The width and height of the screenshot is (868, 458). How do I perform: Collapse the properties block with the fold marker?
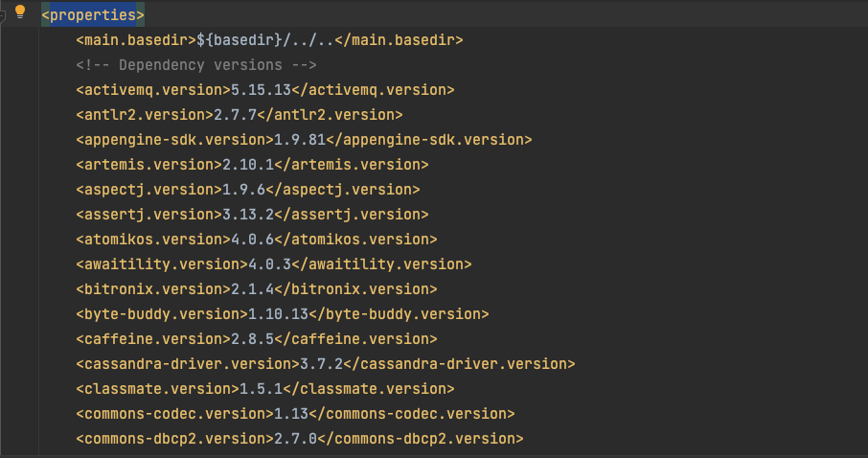pos(2,15)
